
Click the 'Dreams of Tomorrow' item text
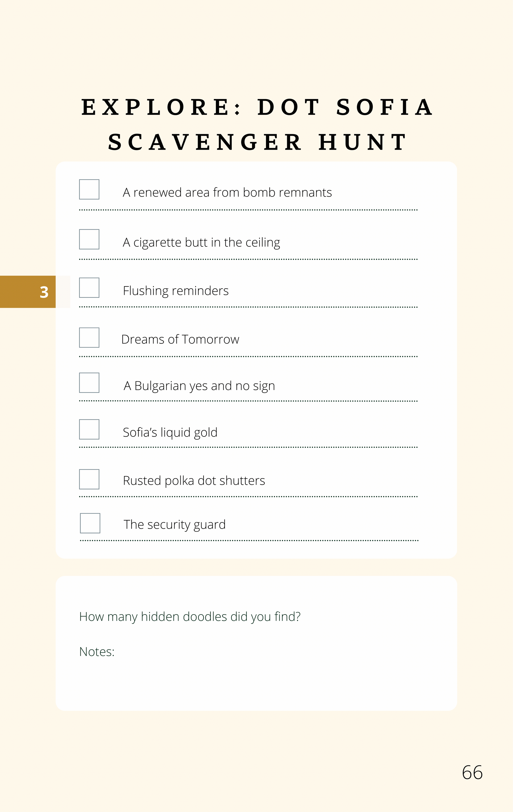point(180,339)
